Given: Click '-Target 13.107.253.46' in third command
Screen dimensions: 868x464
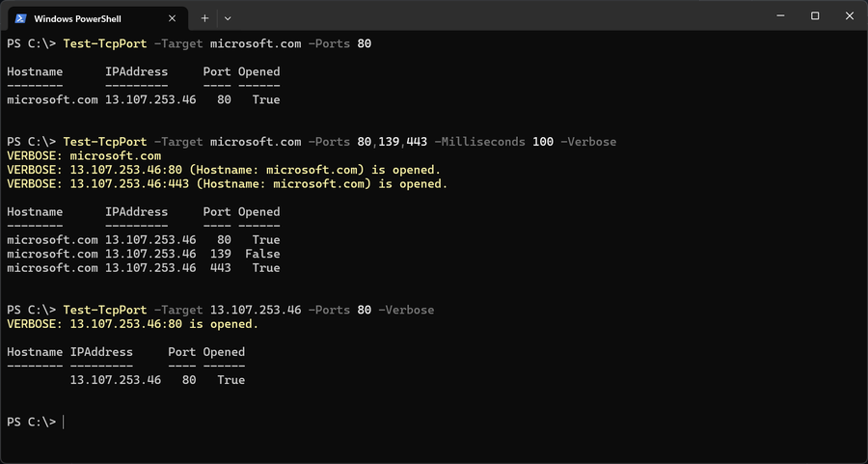Looking at the screenshot, I should [x=228, y=310].
